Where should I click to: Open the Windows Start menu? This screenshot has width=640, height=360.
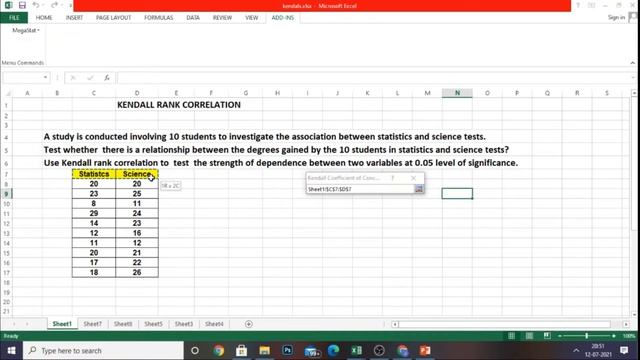tap(11, 351)
